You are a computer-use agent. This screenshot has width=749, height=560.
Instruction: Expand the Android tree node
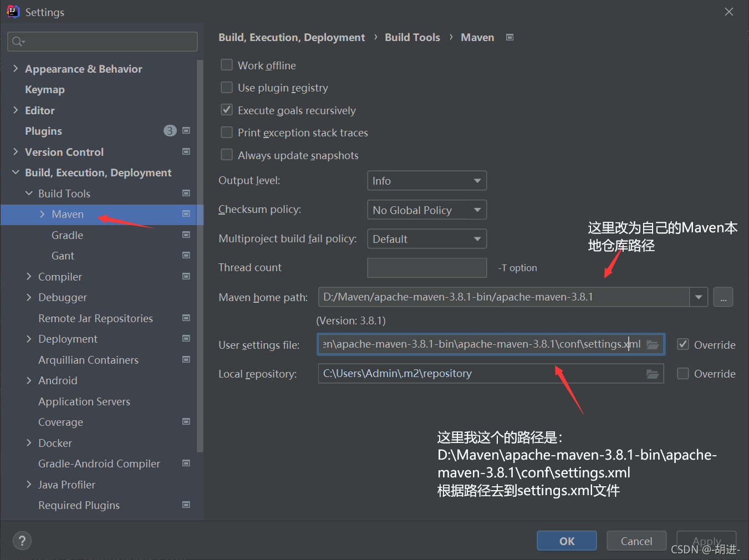point(29,380)
